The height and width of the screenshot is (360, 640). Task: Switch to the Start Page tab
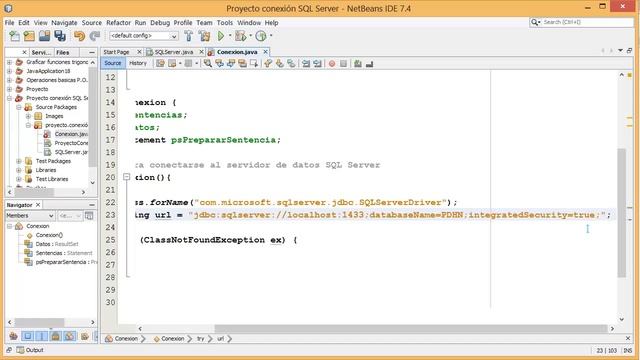click(x=116, y=52)
